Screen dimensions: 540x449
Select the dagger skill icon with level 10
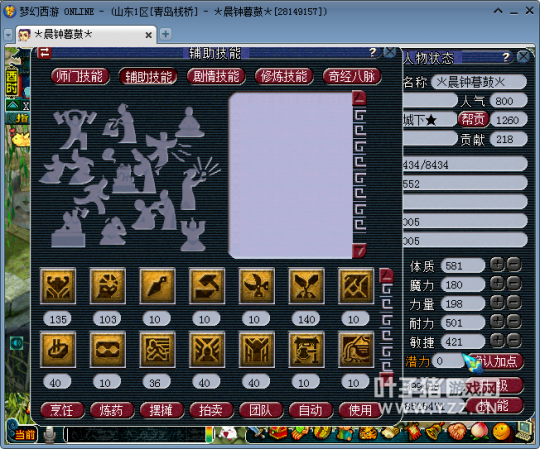point(157,286)
